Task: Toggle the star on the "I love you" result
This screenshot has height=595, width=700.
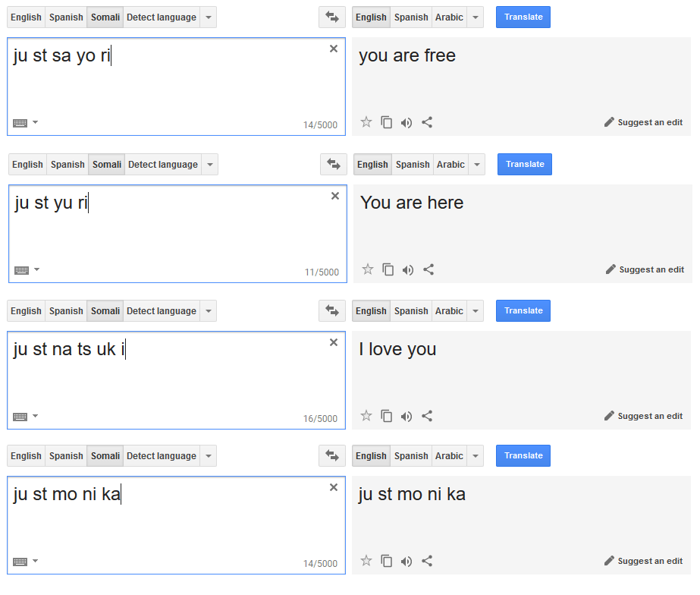Action: pyautogui.click(x=367, y=415)
